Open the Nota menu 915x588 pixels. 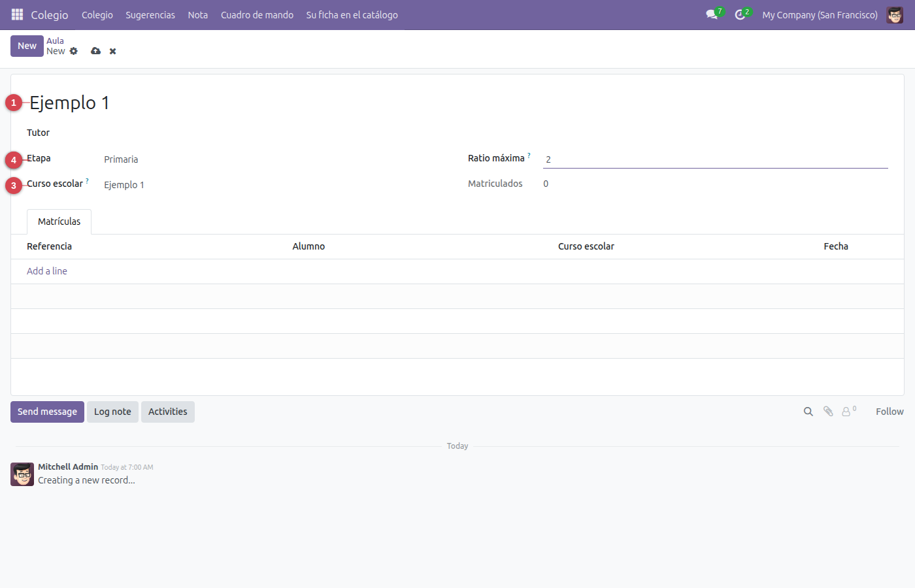(198, 15)
